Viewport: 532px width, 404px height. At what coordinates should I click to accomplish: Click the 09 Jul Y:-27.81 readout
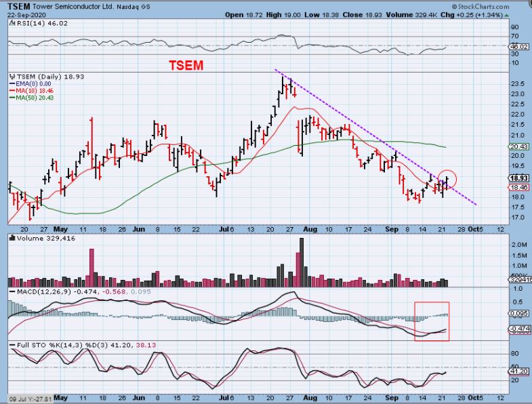30,399
